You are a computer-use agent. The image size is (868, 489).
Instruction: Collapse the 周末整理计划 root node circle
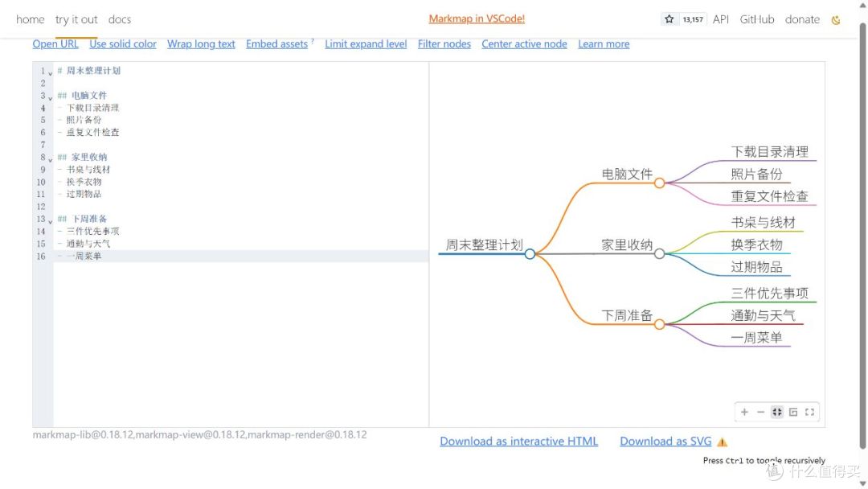coord(530,254)
